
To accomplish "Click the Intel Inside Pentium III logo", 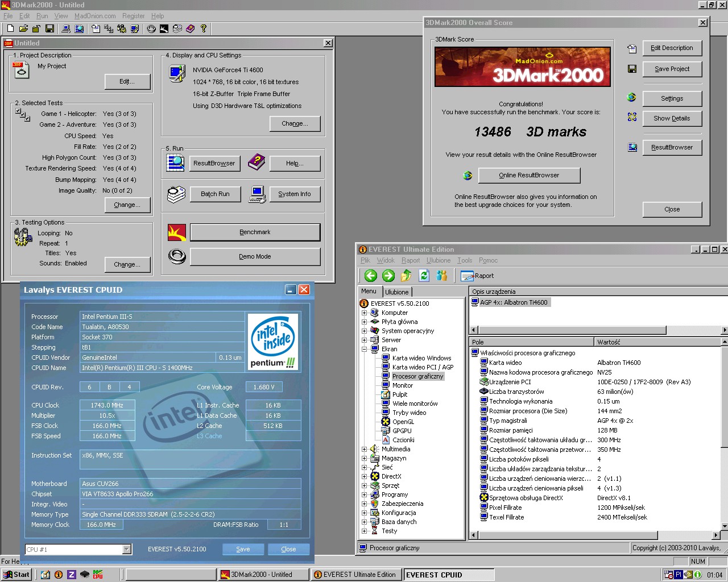I will point(273,342).
